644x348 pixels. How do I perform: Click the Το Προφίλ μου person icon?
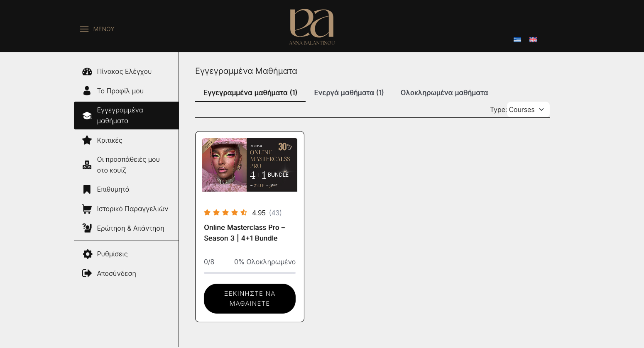87,91
